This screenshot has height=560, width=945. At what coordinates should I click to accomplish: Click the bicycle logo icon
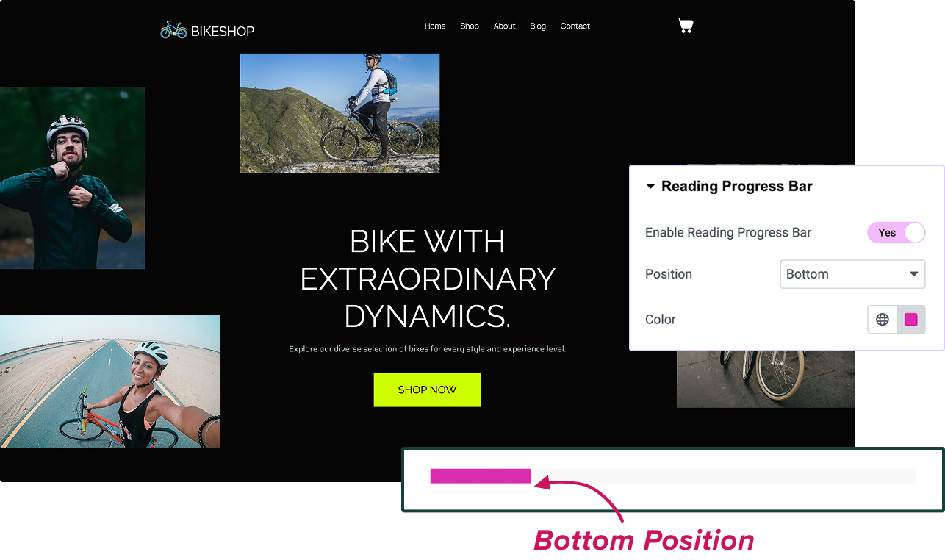173,30
